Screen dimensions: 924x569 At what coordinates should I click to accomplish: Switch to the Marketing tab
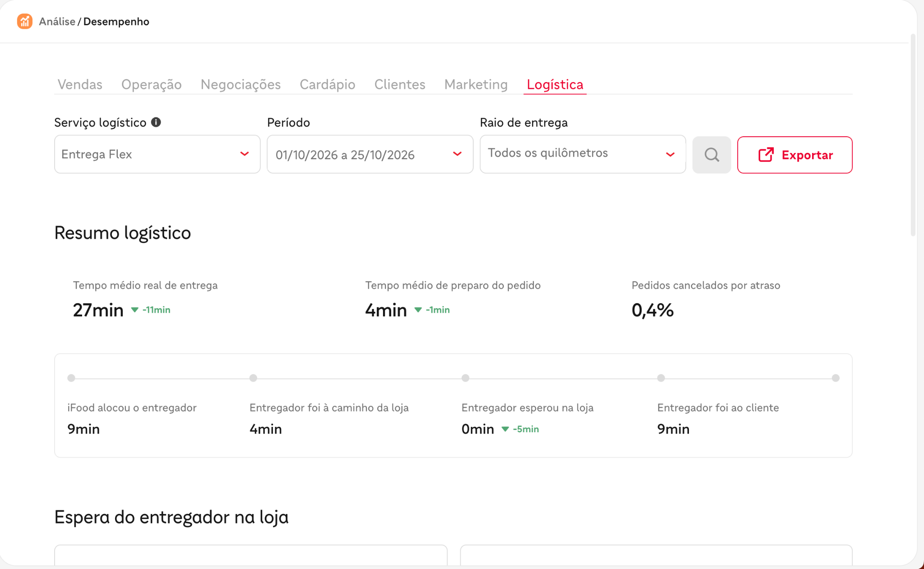(x=476, y=84)
